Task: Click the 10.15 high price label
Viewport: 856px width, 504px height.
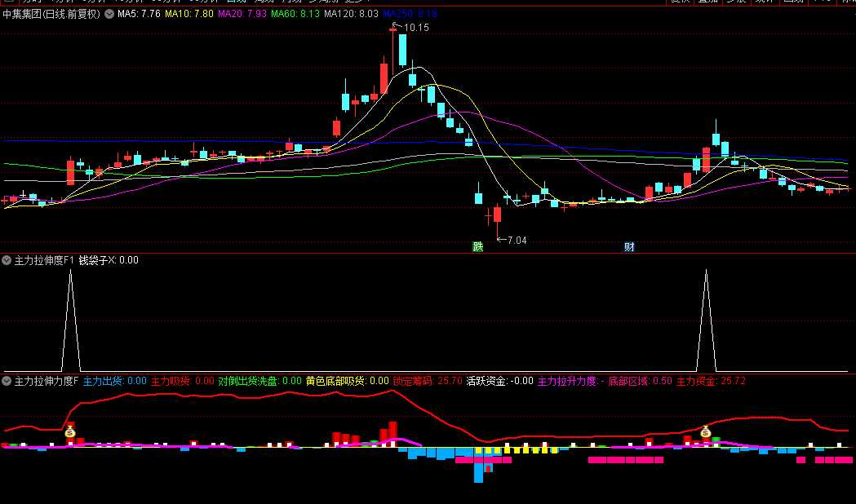Action: 416,27
